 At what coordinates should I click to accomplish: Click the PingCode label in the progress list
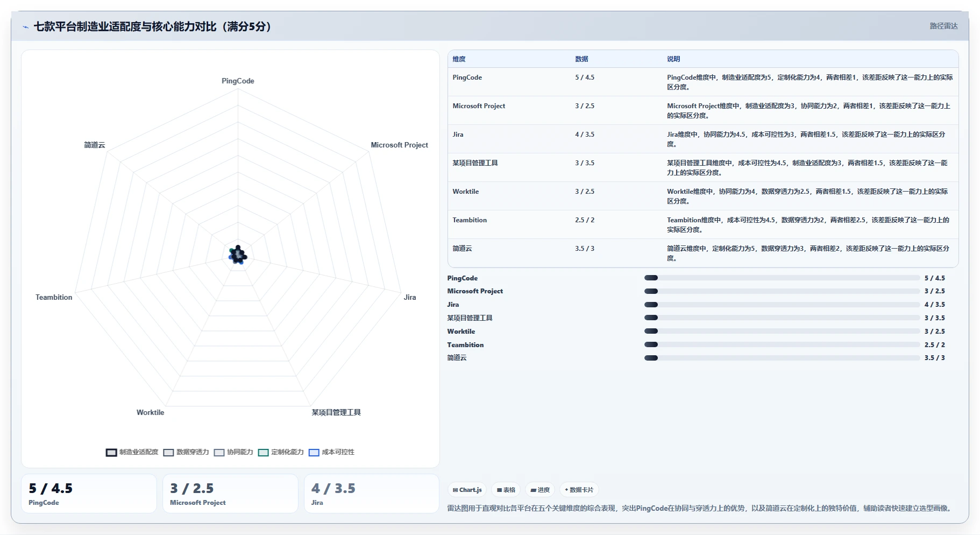pos(462,278)
